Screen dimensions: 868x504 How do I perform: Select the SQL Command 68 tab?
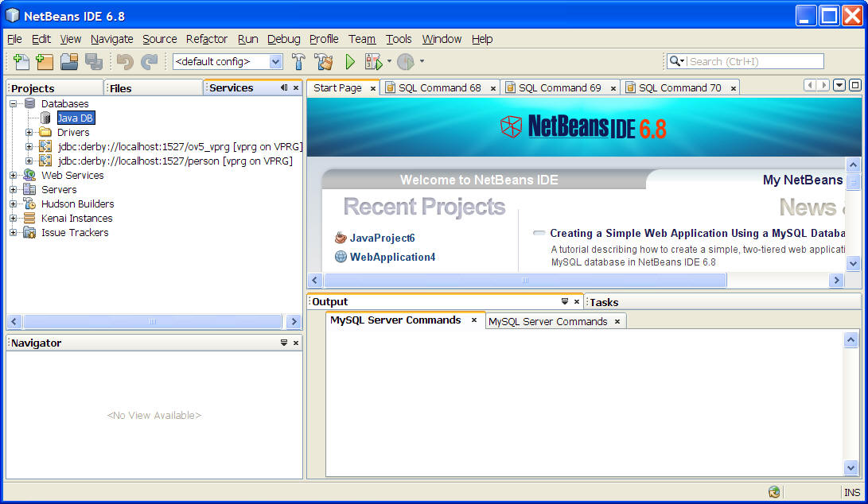click(x=439, y=88)
